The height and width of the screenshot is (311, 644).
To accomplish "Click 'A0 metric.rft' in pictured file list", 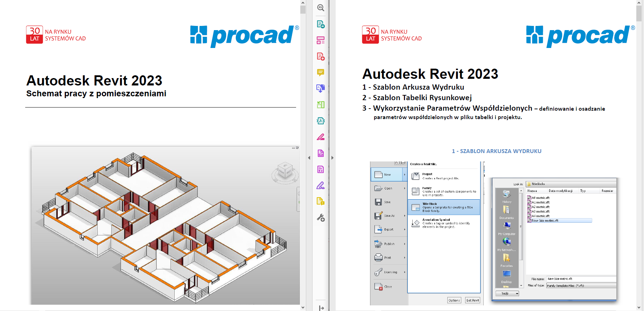I will [x=538, y=198].
